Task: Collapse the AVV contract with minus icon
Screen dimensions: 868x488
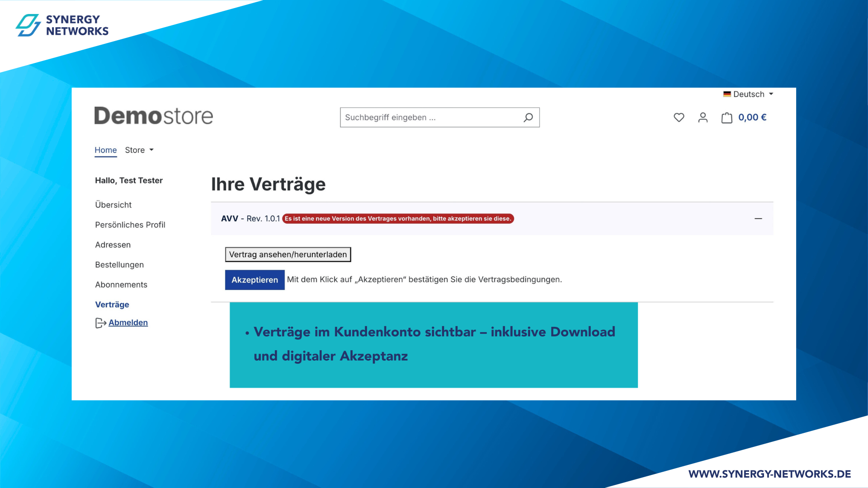Action: pyautogui.click(x=758, y=219)
